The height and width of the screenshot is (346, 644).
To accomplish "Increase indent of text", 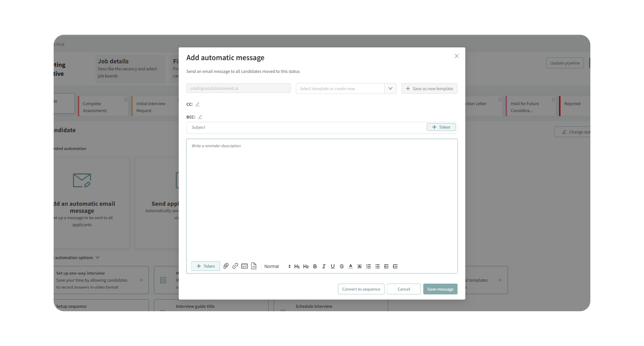I will click(395, 266).
